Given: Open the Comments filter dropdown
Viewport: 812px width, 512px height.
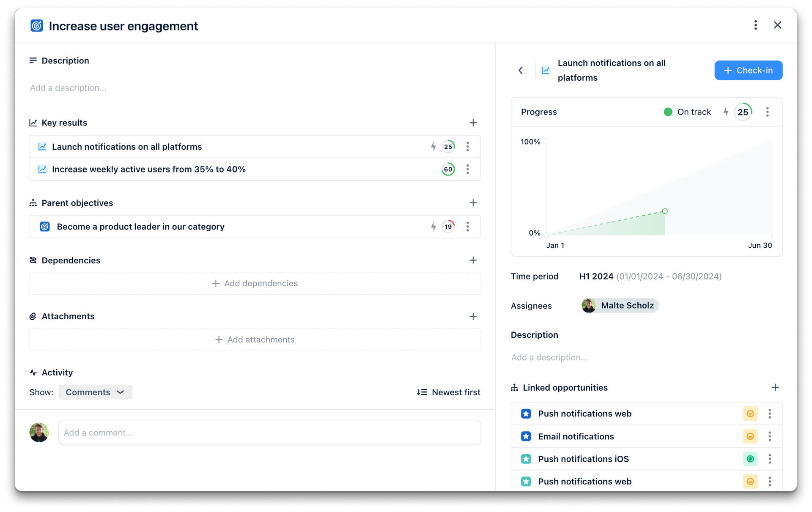Looking at the screenshot, I should [95, 392].
